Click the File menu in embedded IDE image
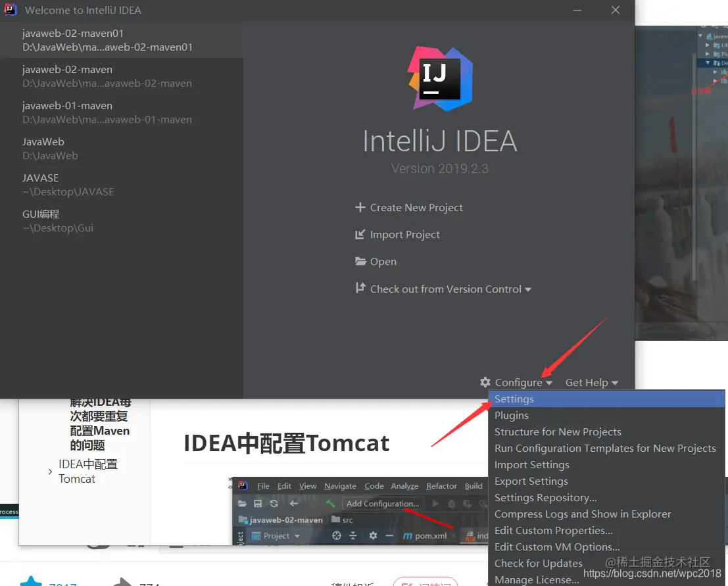Image resolution: width=728 pixels, height=586 pixels. (263, 485)
